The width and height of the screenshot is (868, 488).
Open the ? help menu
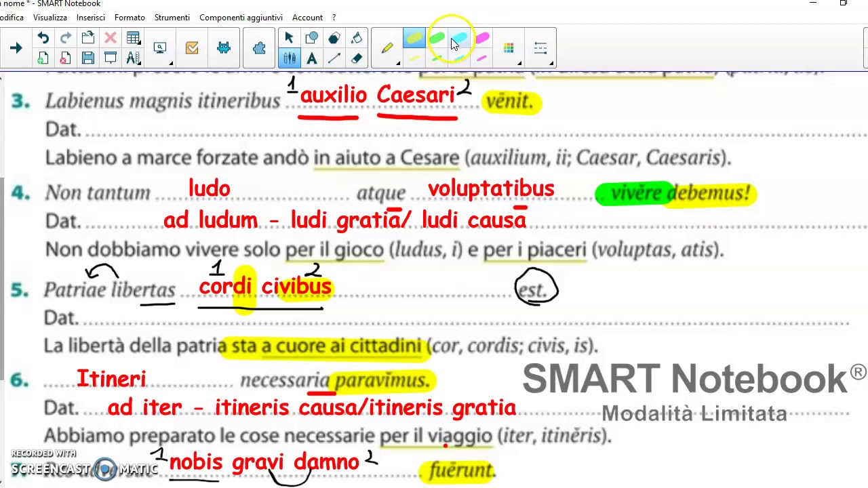pos(334,17)
